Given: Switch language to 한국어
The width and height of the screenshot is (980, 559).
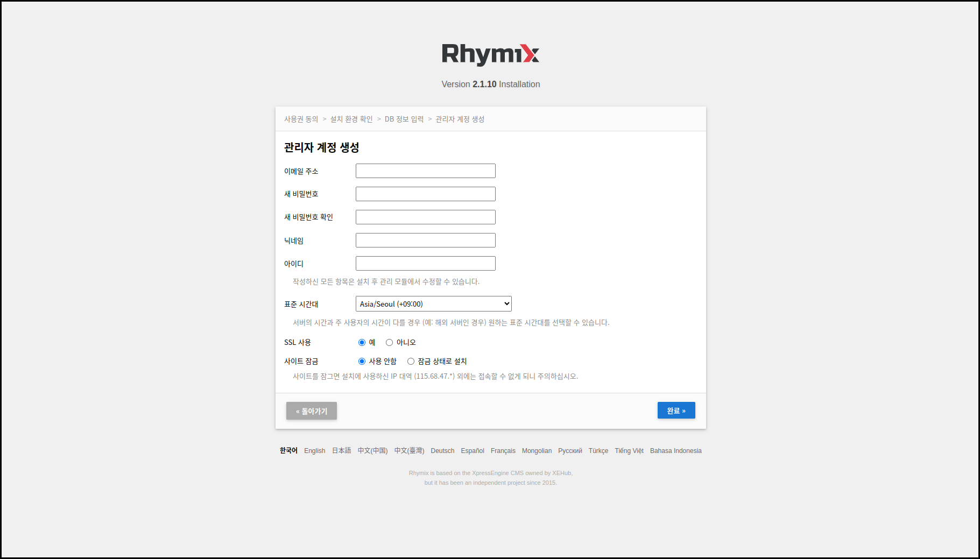Looking at the screenshot, I should [288, 451].
